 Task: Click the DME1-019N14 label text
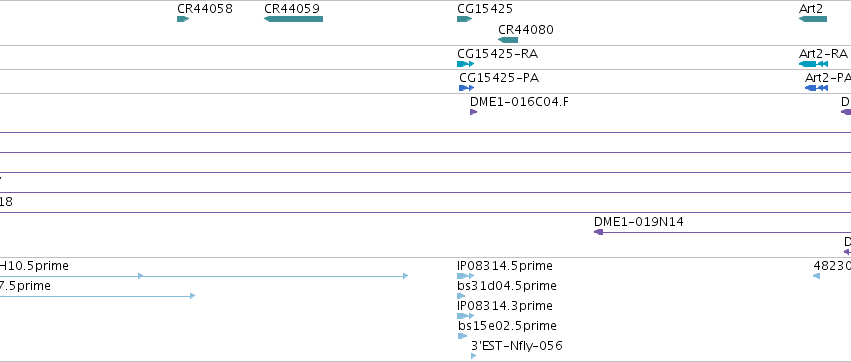pos(639,221)
